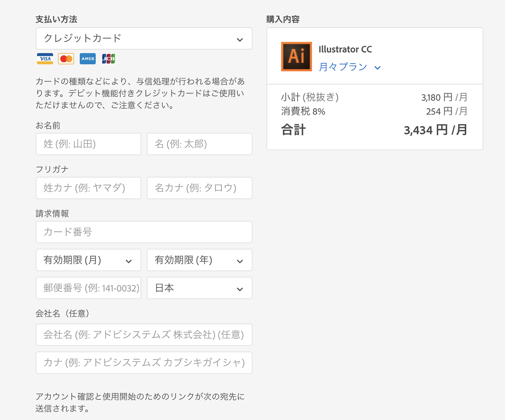
Task: Click the 3,434 円 /月 total amount
Action: pos(435,130)
